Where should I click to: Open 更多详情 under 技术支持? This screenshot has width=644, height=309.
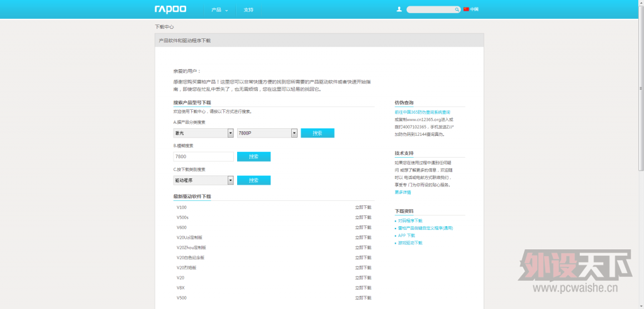pos(402,192)
